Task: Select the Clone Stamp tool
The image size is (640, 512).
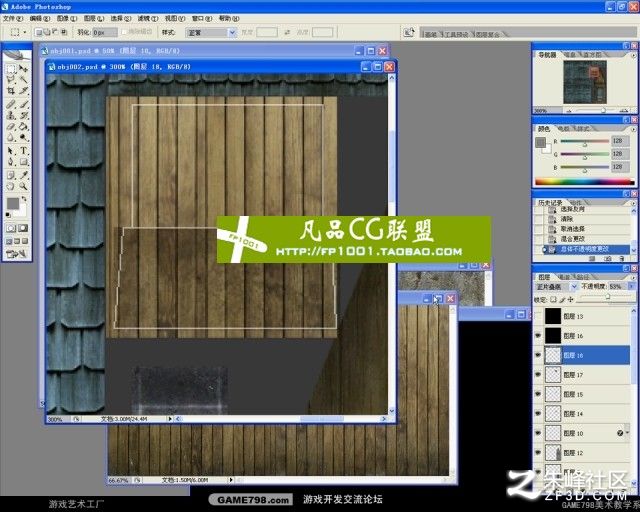Action: pos(11,116)
